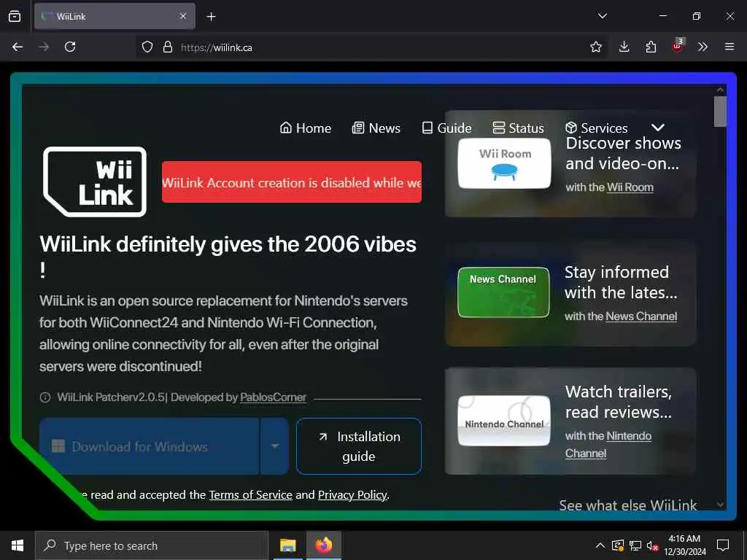Bookmark this page with the star
Viewport: 747px width, 560px height.
click(595, 47)
